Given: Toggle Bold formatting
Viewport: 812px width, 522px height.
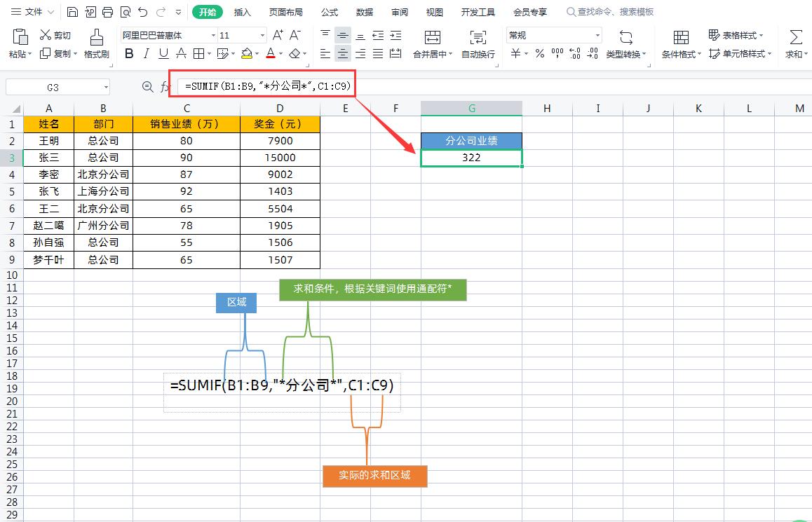Looking at the screenshot, I should point(129,54).
